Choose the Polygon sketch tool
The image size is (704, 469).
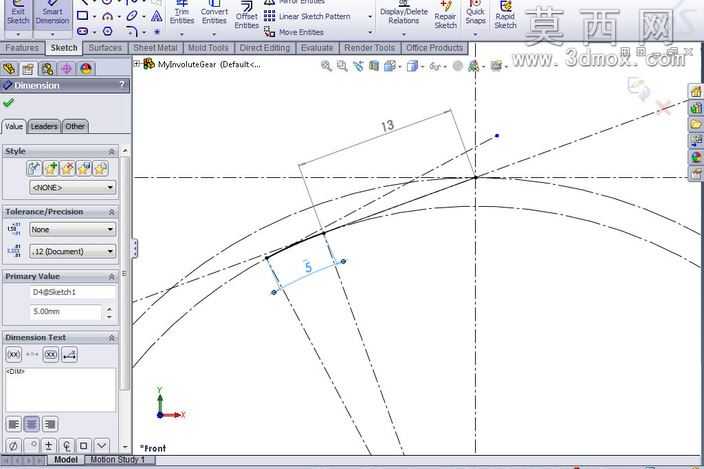[107, 31]
